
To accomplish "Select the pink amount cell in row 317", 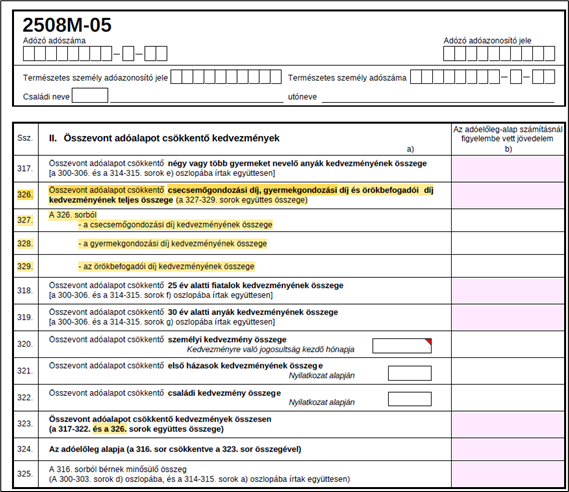I will [x=508, y=169].
